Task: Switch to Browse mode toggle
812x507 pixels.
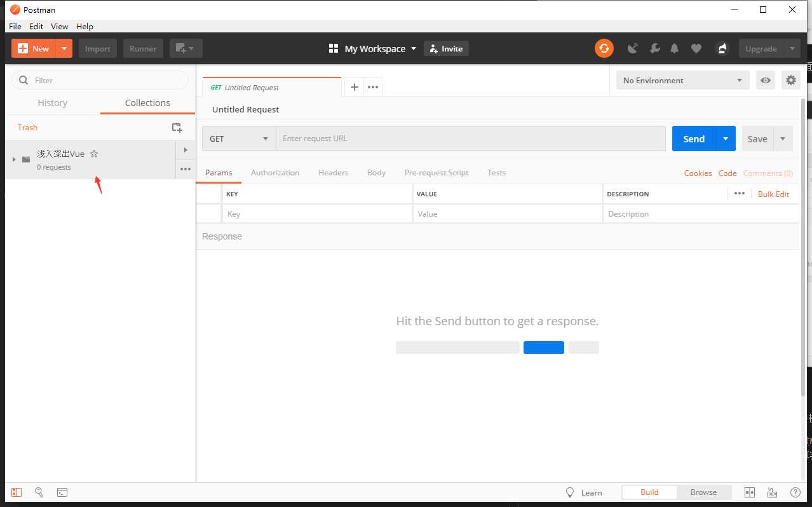Action: point(703,492)
